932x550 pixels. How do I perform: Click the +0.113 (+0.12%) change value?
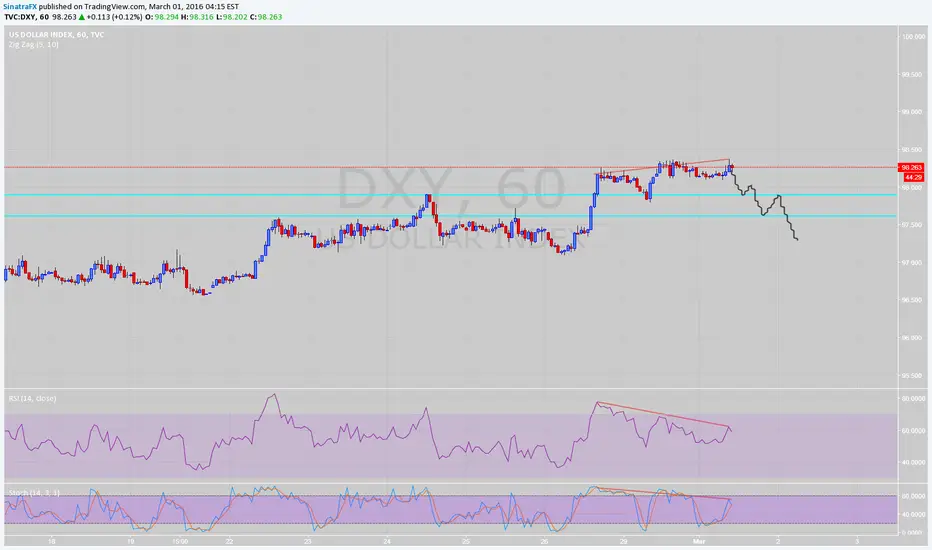(x=114, y=17)
